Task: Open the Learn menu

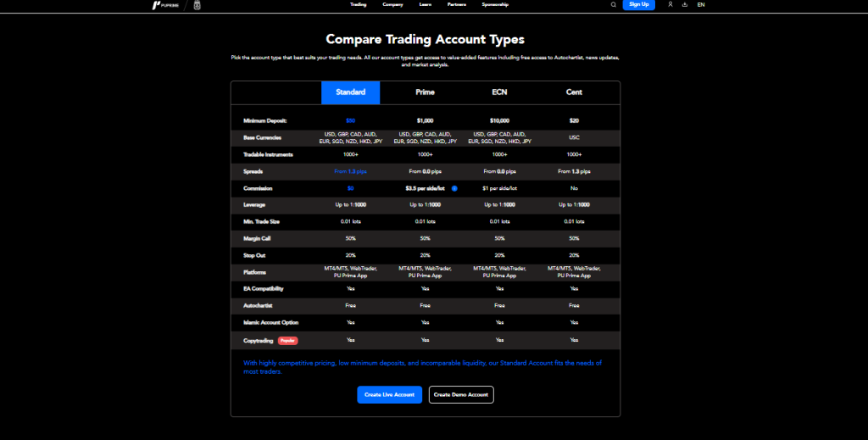Action: (x=425, y=4)
